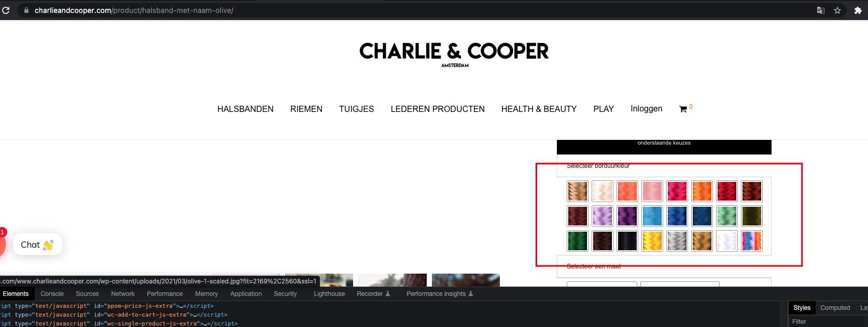Switch to the DevTools Network tab

(x=123, y=294)
